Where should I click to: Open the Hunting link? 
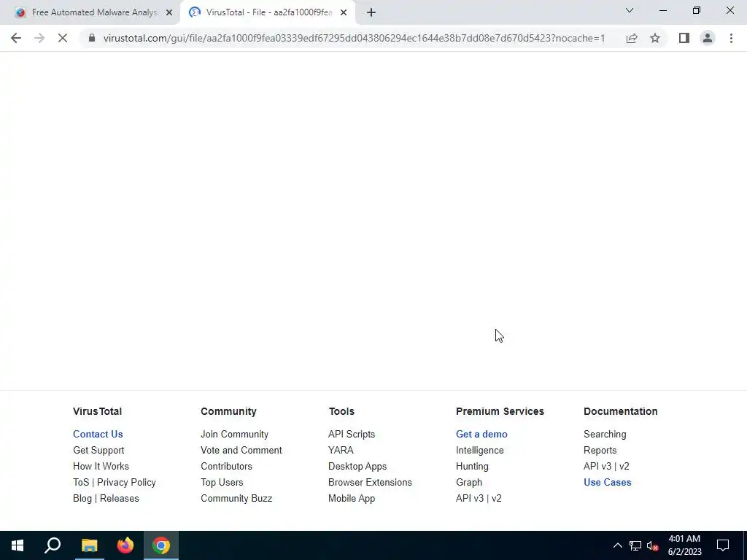472,466
